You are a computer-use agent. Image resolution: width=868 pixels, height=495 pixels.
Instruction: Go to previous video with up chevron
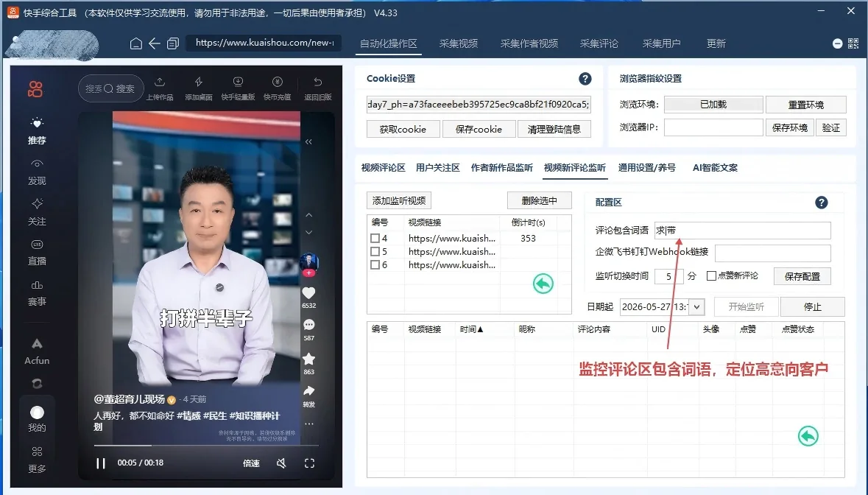[309, 215]
